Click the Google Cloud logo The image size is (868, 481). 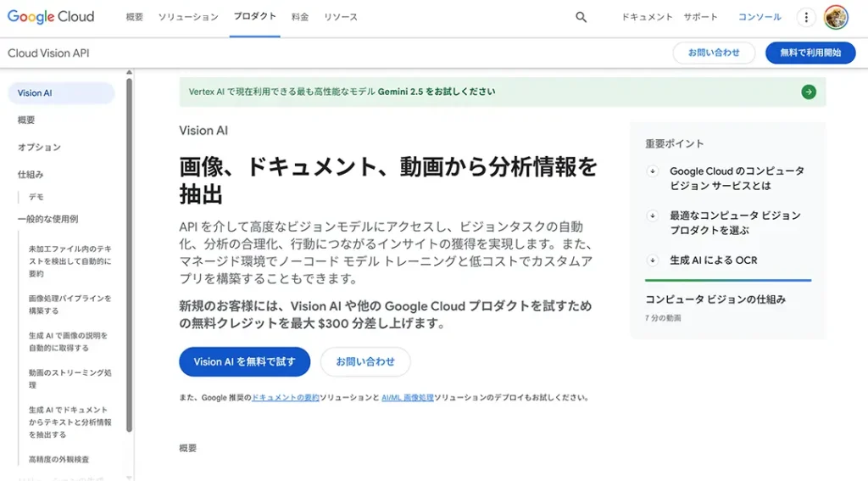pyautogui.click(x=50, y=17)
